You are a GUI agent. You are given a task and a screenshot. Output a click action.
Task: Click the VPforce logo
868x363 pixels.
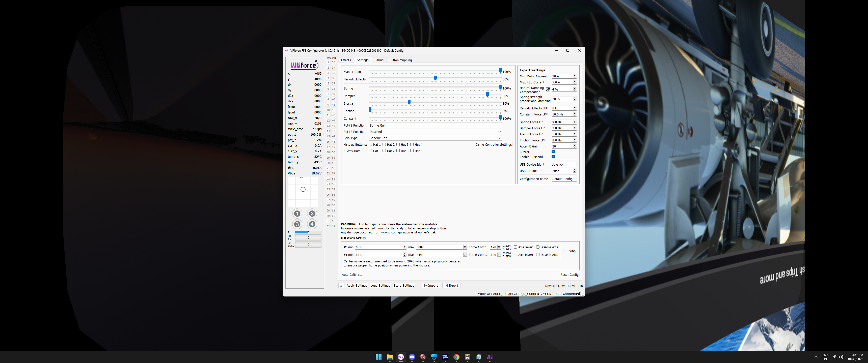pyautogui.click(x=304, y=65)
